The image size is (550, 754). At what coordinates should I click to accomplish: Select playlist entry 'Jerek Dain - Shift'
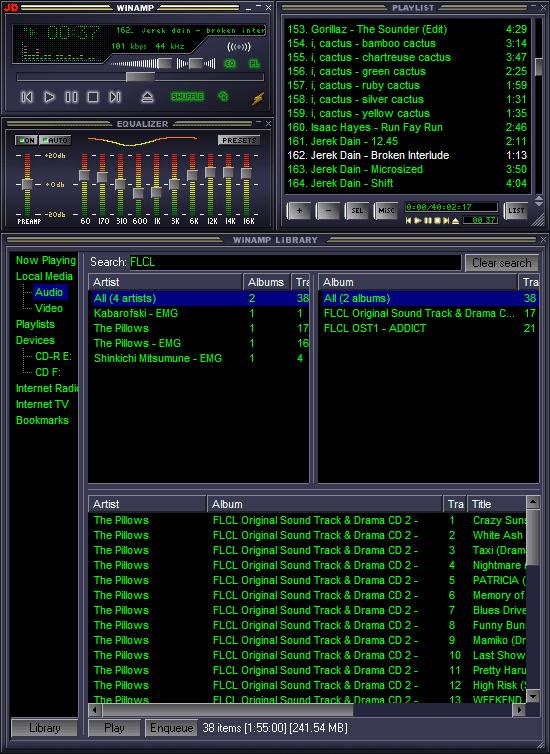tap(407, 183)
